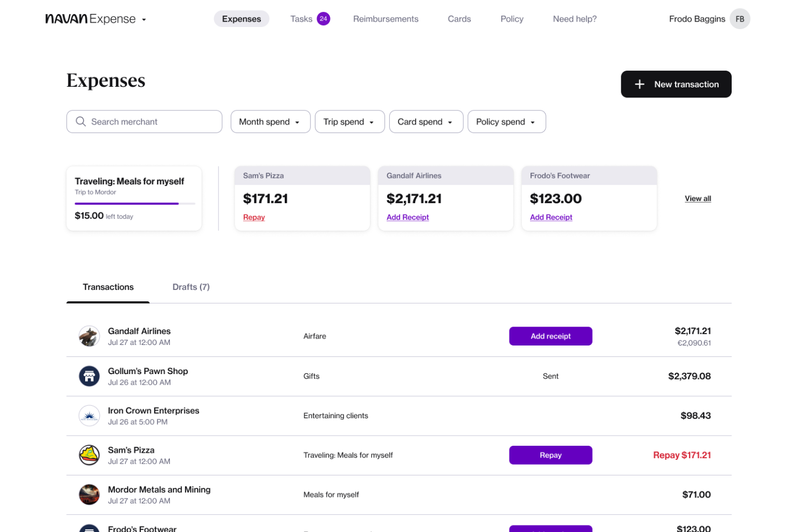Click the Entertaining clients category label
The width and height of the screenshot is (798, 532).
click(x=336, y=416)
